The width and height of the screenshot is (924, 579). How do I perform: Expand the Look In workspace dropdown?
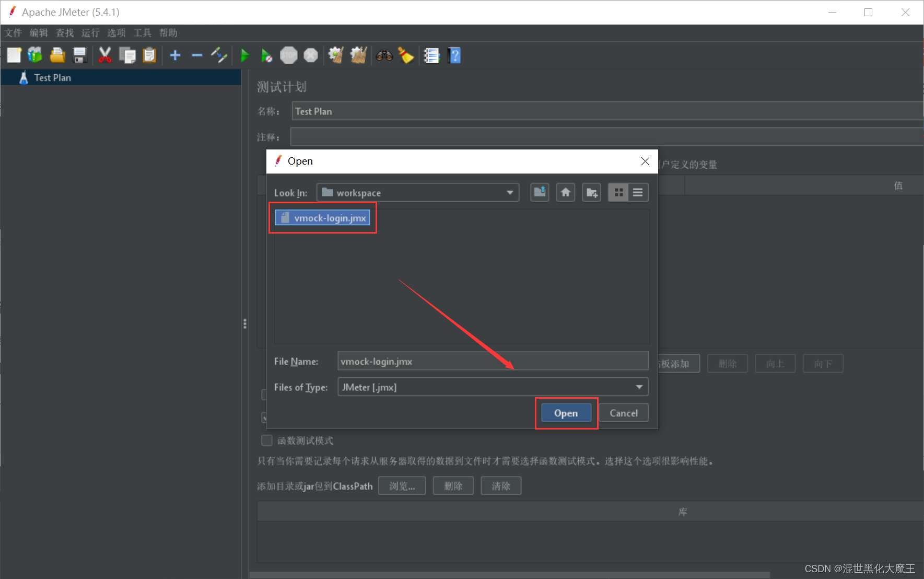[x=510, y=192]
